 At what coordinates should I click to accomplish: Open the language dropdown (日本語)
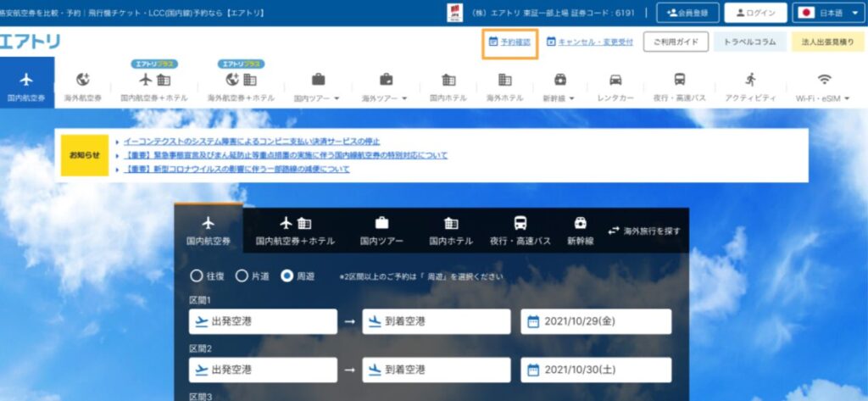(x=826, y=13)
